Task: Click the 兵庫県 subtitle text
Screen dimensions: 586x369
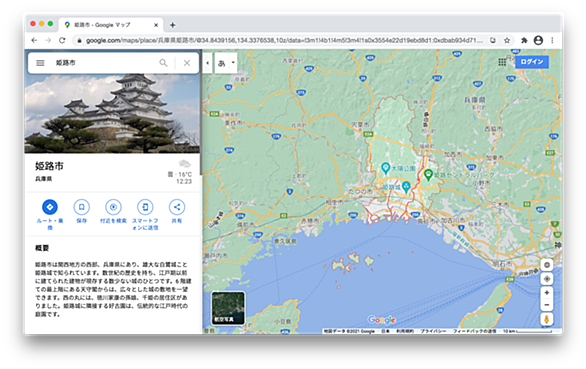Action: pos(43,179)
